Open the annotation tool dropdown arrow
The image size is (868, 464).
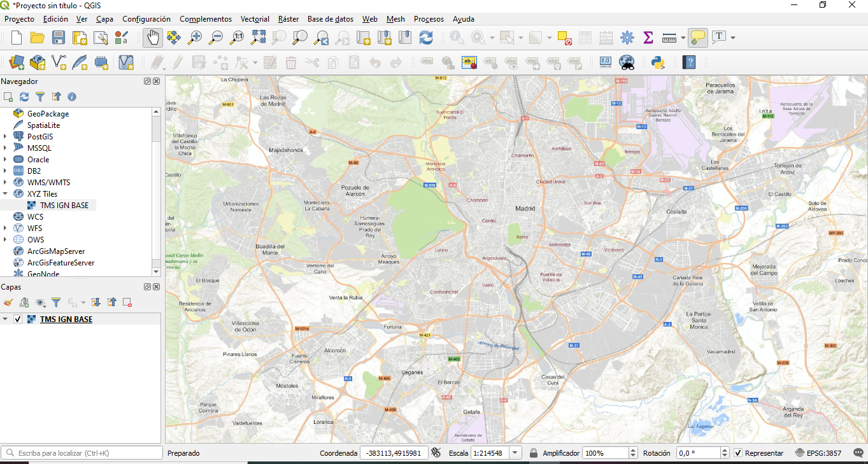point(733,38)
